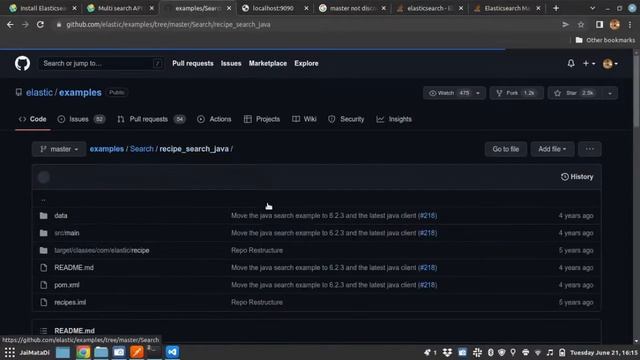View commit History
The height and width of the screenshot is (360, 640).
click(x=577, y=177)
